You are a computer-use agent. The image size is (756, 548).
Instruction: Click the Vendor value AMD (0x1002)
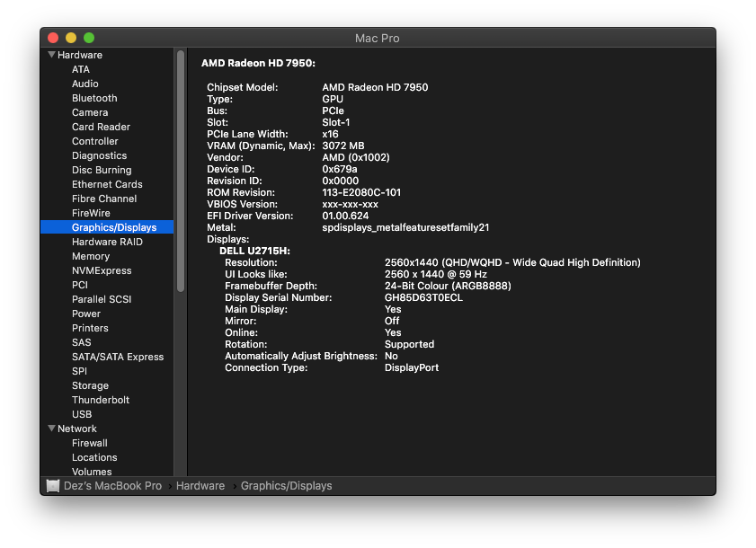click(356, 157)
